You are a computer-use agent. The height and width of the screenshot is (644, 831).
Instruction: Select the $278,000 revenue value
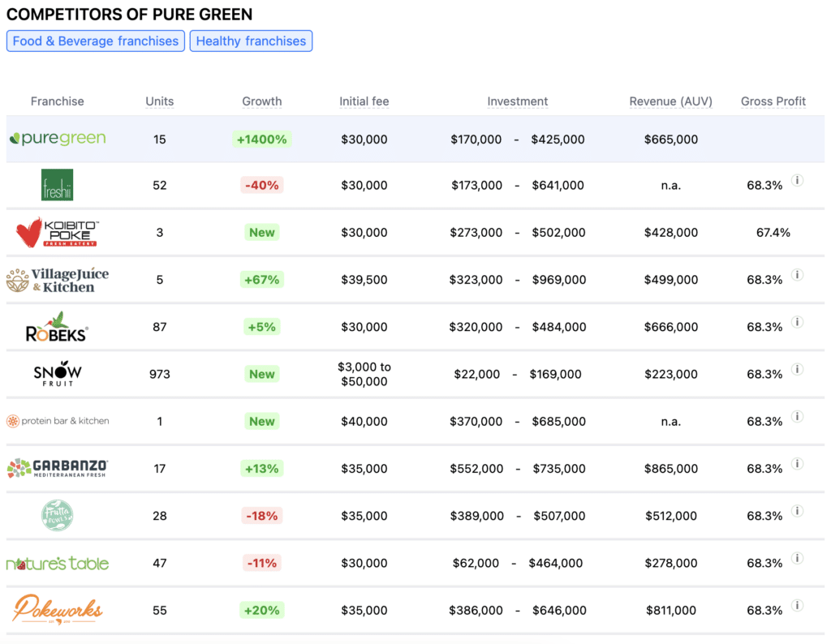point(671,563)
